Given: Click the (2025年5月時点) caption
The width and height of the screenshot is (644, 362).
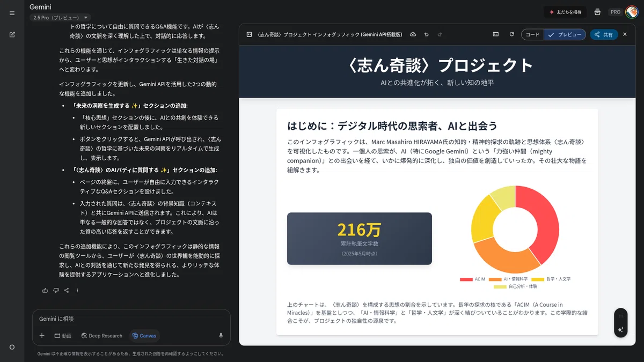Looking at the screenshot, I should click(360, 253).
